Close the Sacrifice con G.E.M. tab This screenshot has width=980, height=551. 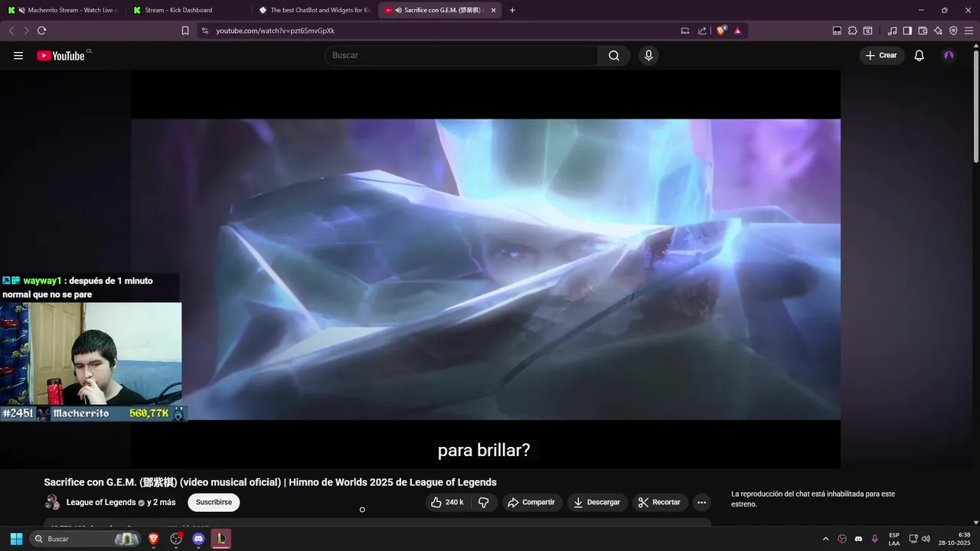pos(493,10)
